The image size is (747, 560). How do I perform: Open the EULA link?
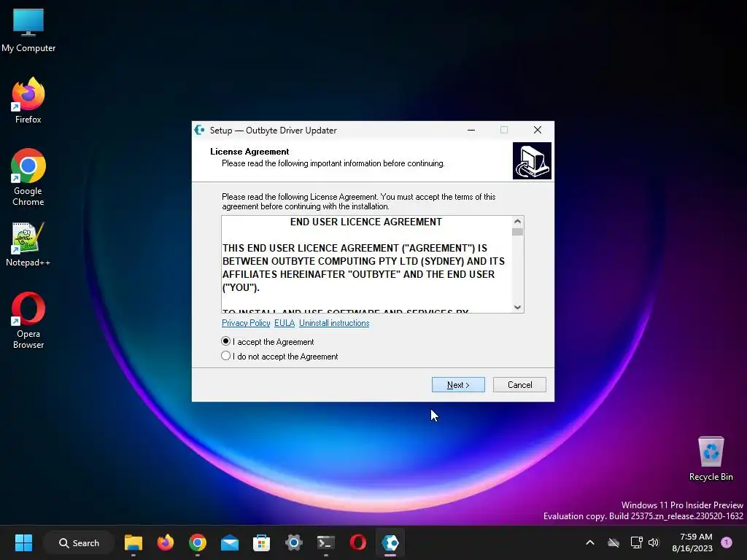click(x=285, y=323)
